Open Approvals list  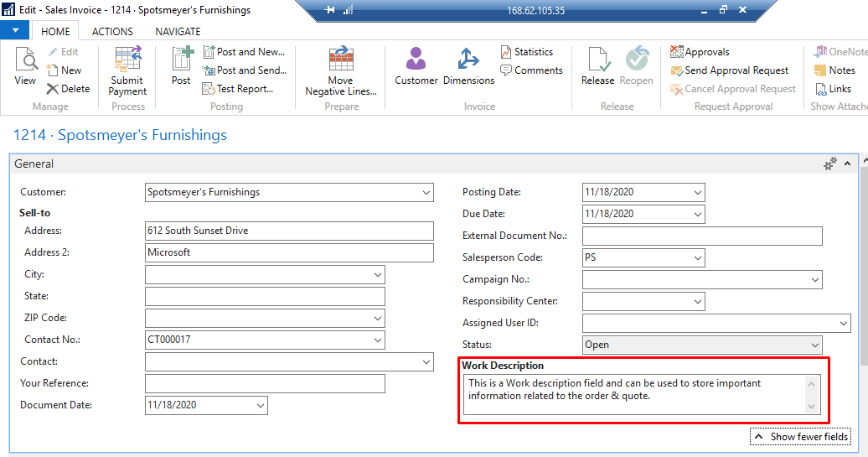tap(700, 52)
